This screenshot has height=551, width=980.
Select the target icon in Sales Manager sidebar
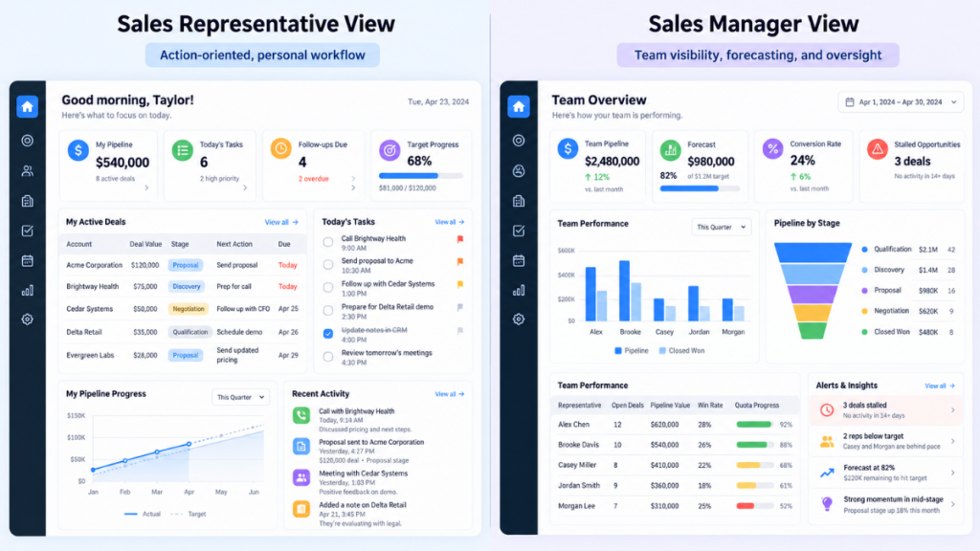[518, 141]
